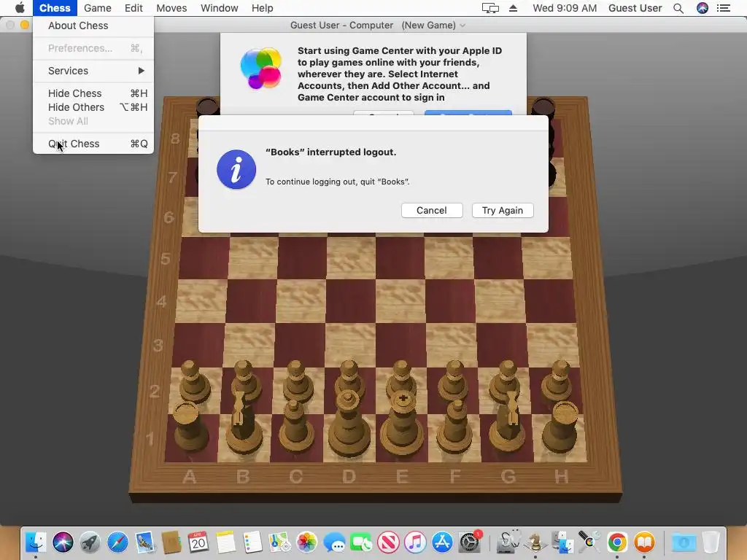The height and width of the screenshot is (560, 747).
Task: Open Migration Assistant icon in Dock
Action: tap(562, 542)
